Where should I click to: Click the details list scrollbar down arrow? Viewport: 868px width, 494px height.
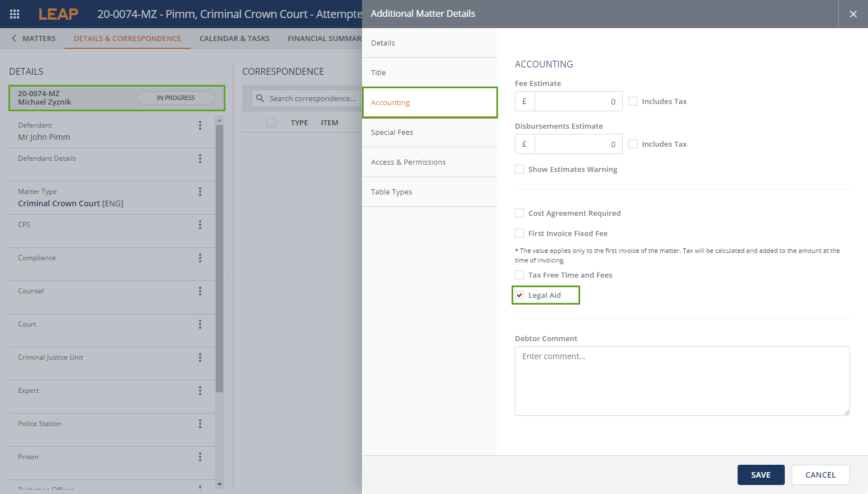[x=219, y=484]
